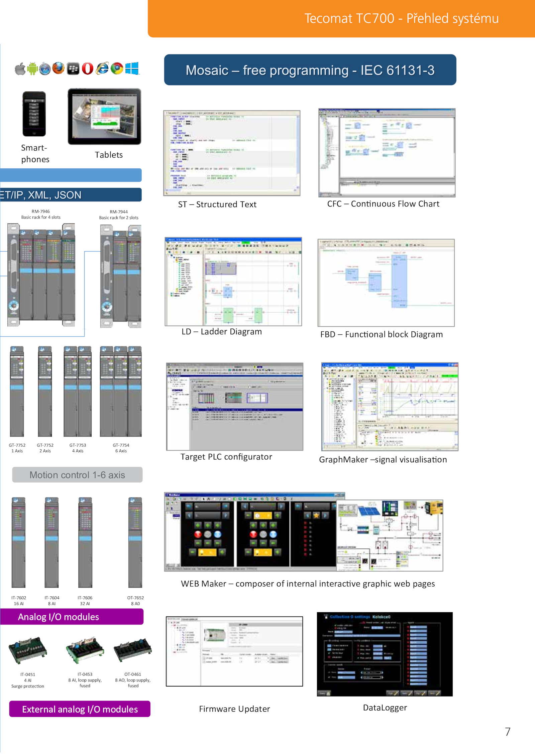Click the Windows logo icon
The image size is (535, 756).
tap(132, 68)
